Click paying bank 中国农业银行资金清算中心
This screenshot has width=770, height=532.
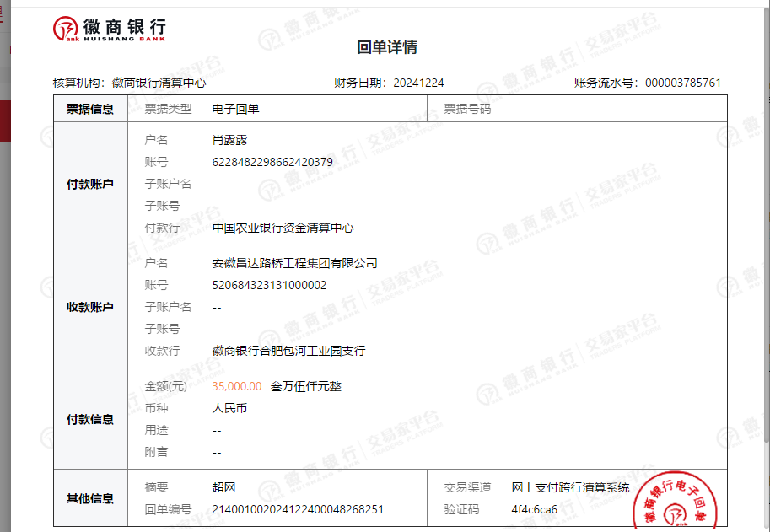tap(283, 228)
